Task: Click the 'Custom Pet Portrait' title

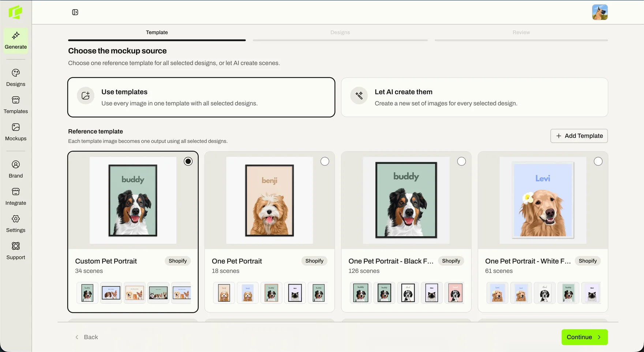Action: (x=106, y=261)
